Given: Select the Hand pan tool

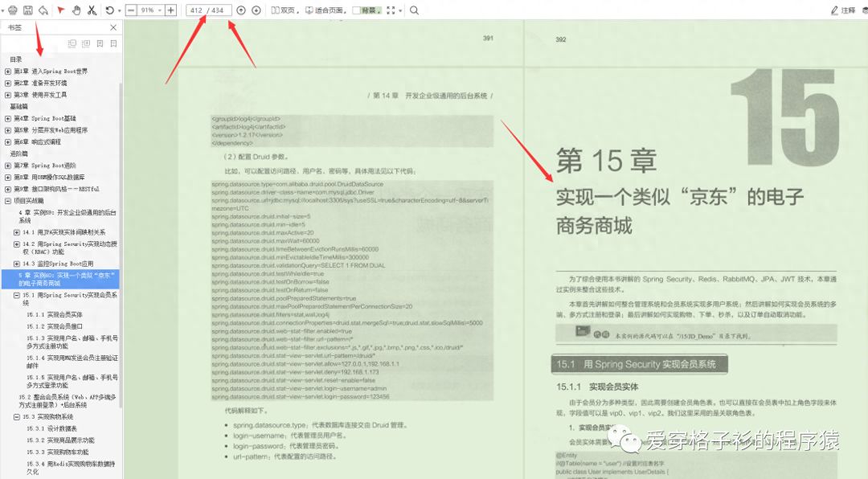Looking at the screenshot, I should point(76,10).
